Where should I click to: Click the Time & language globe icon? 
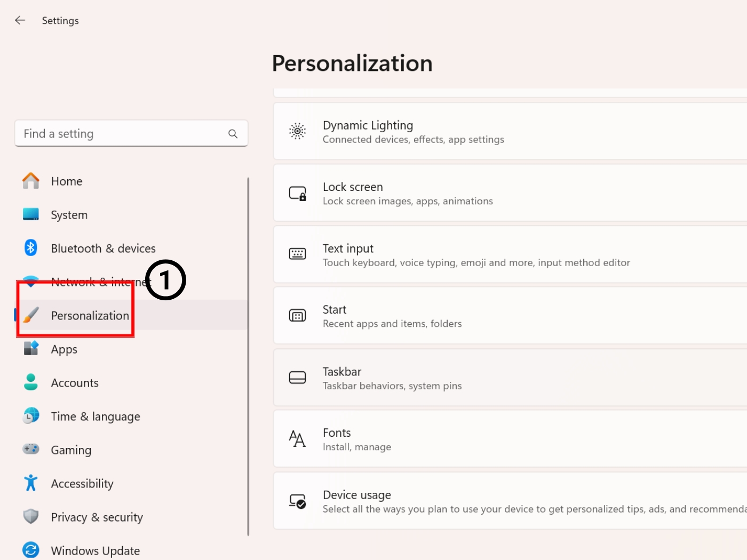(x=31, y=415)
